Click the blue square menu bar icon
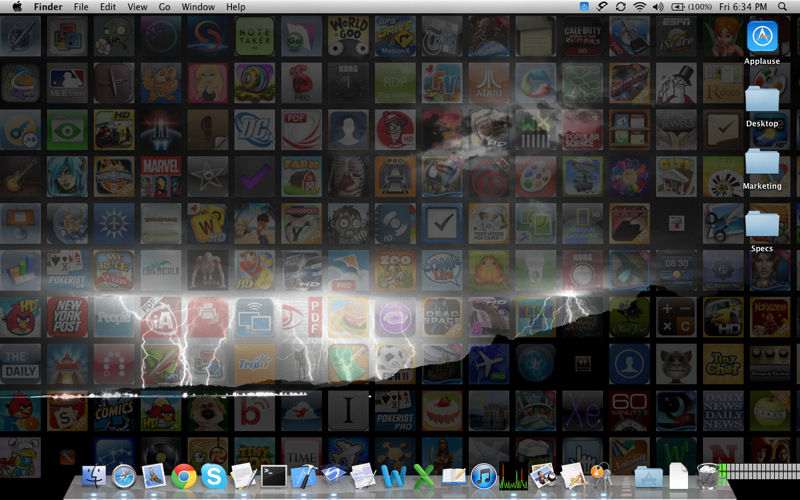Viewport: 800px width, 500px height. tap(585, 7)
